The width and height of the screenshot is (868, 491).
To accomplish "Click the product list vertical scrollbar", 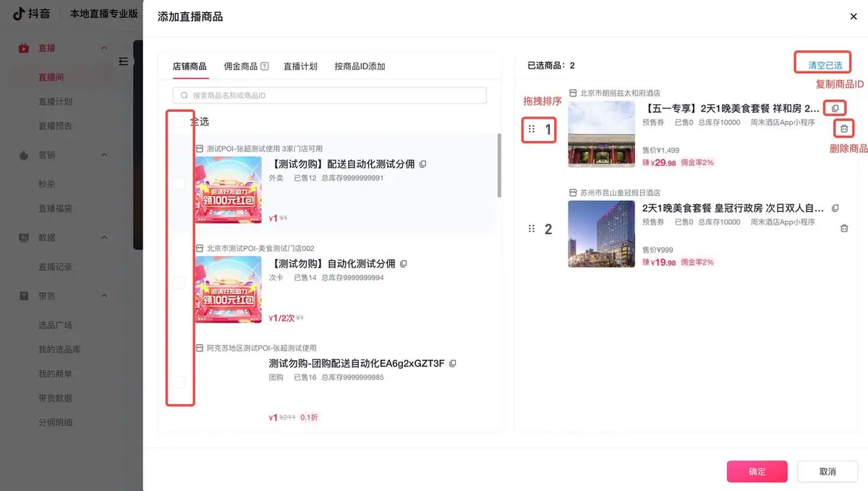I will (499, 165).
